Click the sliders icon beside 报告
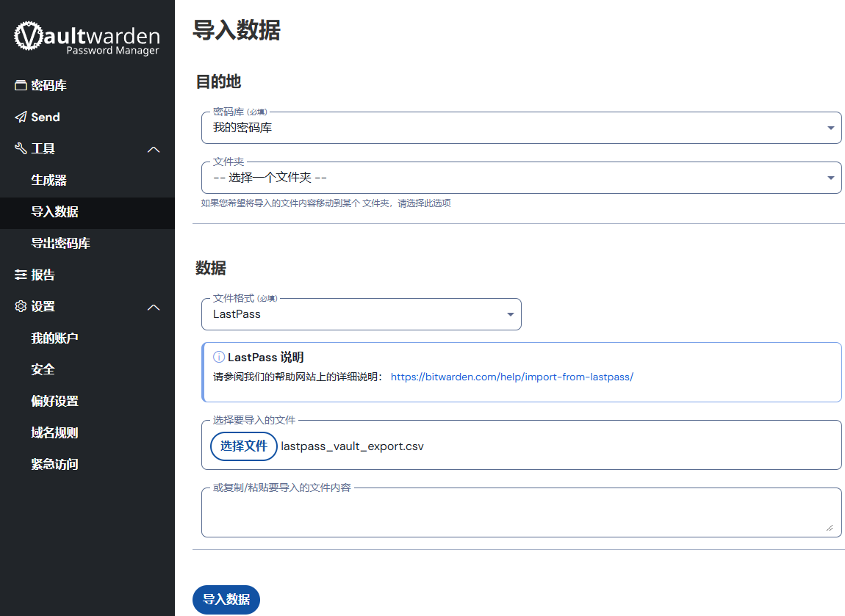 tap(21, 275)
